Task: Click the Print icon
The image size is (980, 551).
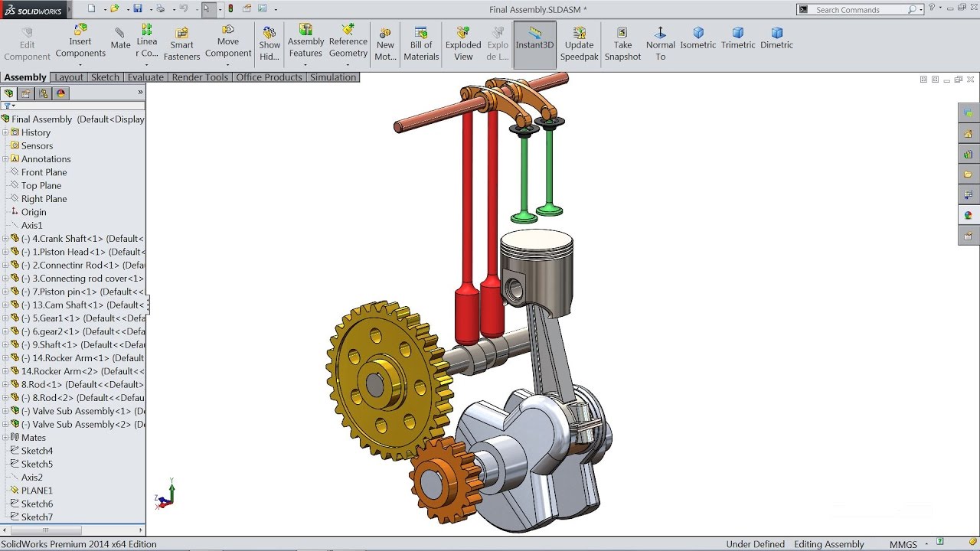Action: (160, 9)
